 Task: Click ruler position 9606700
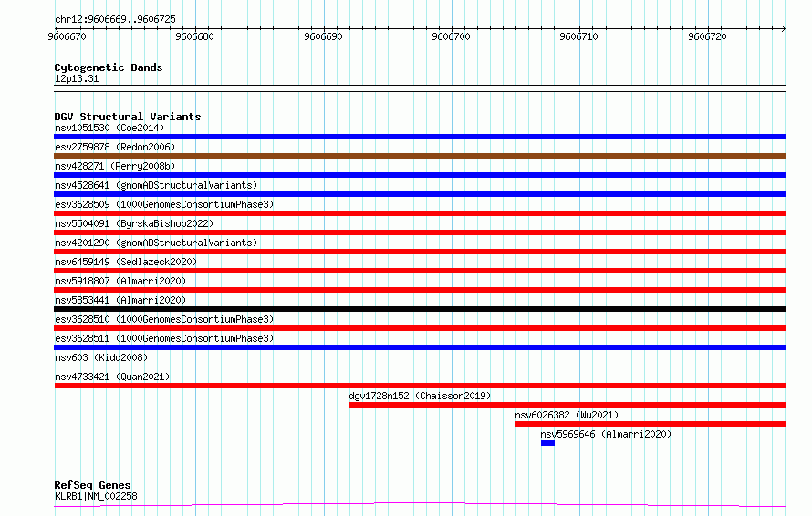pyautogui.click(x=451, y=36)
